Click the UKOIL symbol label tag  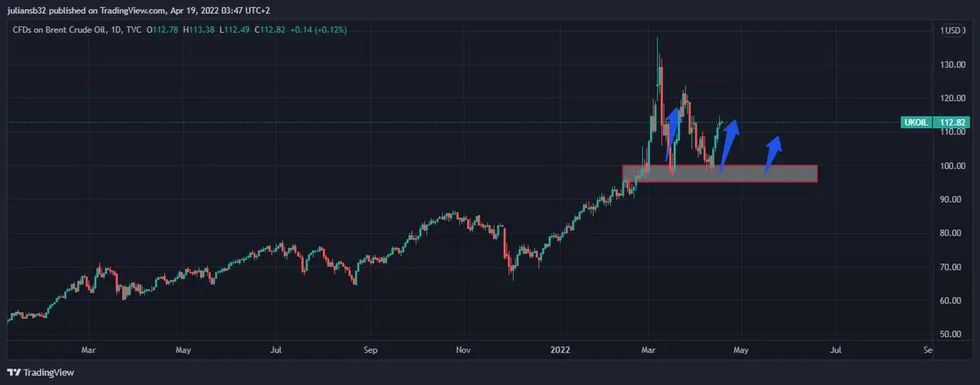pos(915,122)
